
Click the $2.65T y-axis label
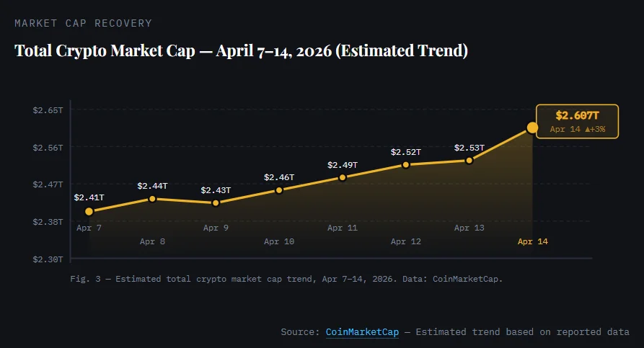pos(48,110)
